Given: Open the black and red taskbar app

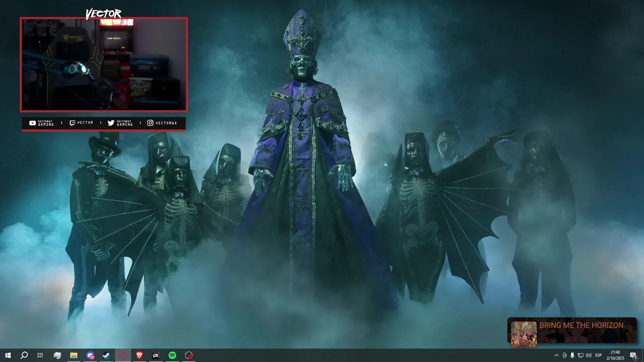Looking at the screenshot, I should [156, 355].
